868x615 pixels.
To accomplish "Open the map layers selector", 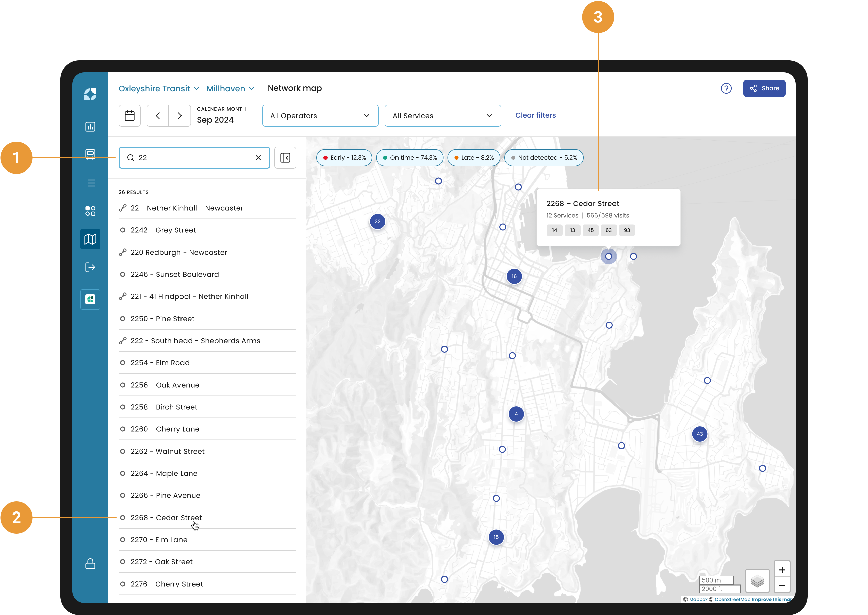I will click(x=757, y=580).
